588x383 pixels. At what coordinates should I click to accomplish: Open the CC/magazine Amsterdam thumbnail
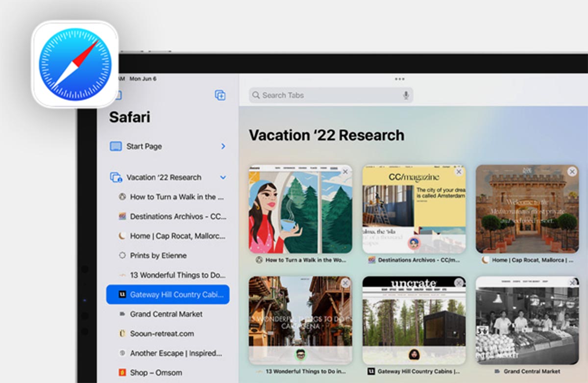click(414, 209)
